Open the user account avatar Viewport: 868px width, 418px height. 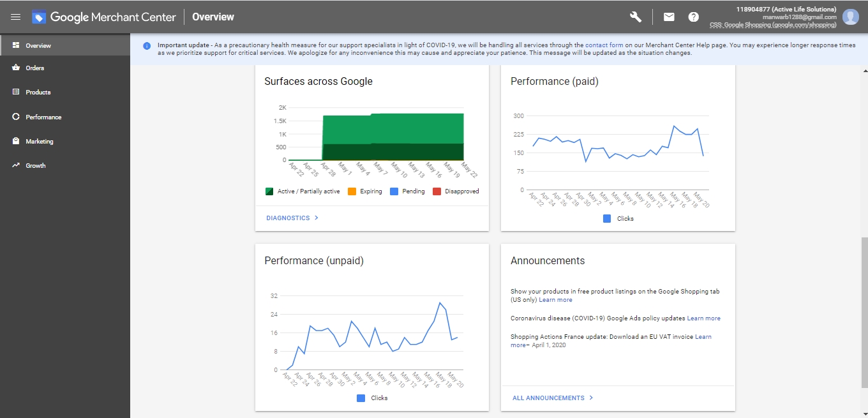850,17
